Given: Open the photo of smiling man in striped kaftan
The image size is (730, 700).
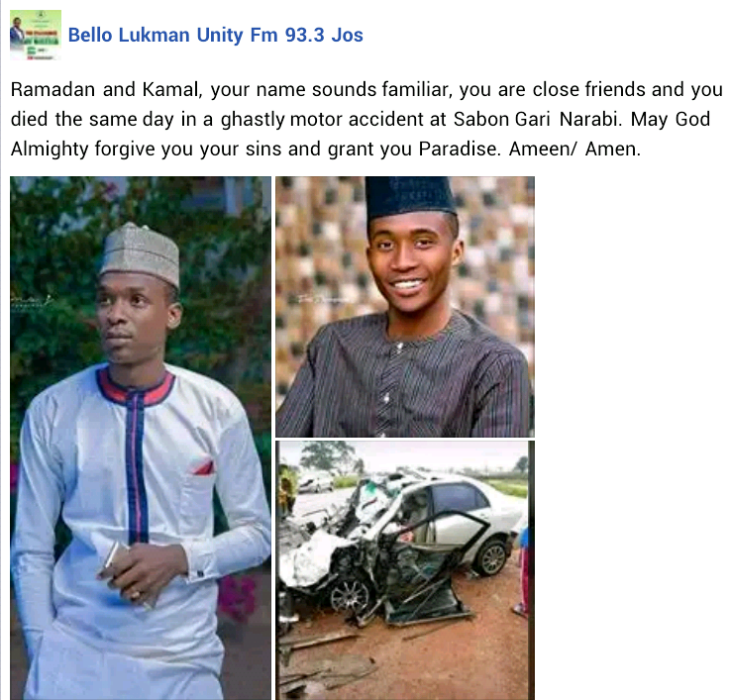Looking at the screenshot, I should tap(404, 306).
